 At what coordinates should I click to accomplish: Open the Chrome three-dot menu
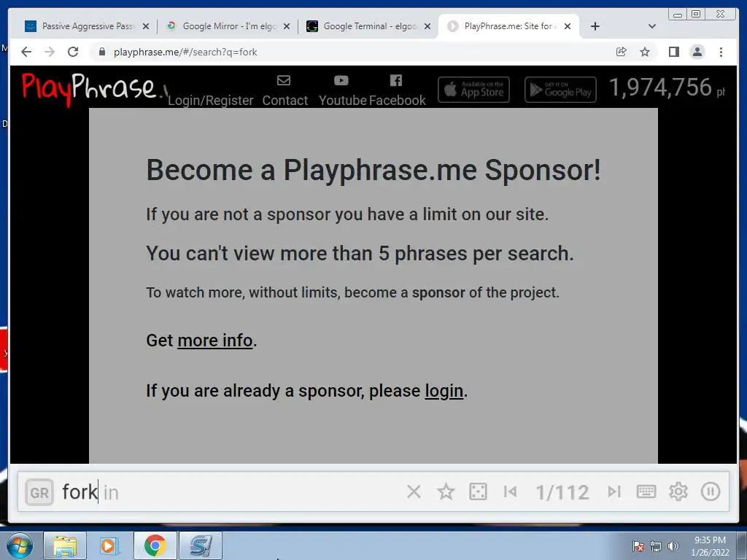pos(721,52)
